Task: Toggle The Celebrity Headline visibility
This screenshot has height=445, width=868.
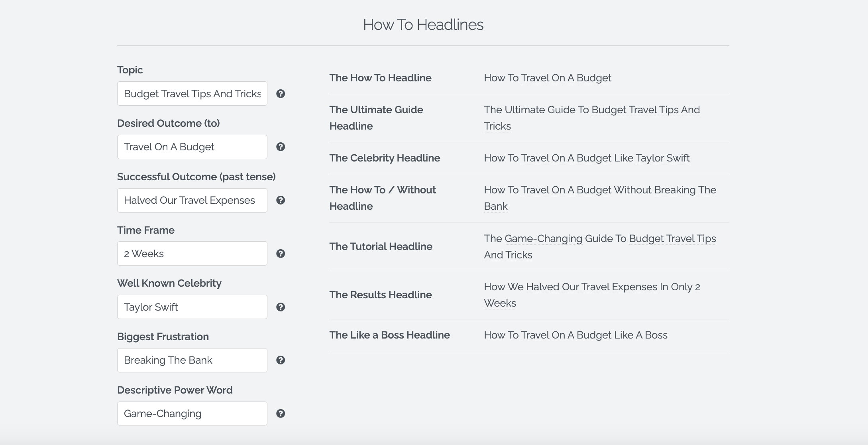Action: point(385,158)
